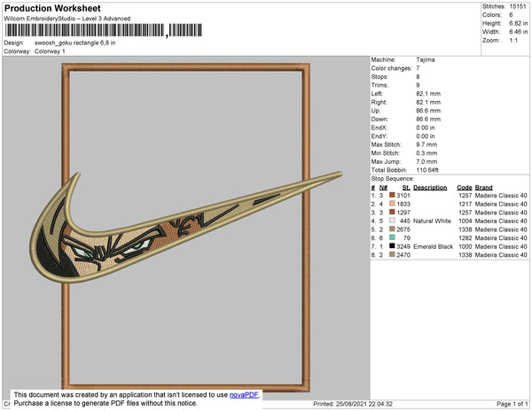Viewport: 532px width, 411px height.
Task: Click the Right value 82.1 mm
Action: (428, 102)
